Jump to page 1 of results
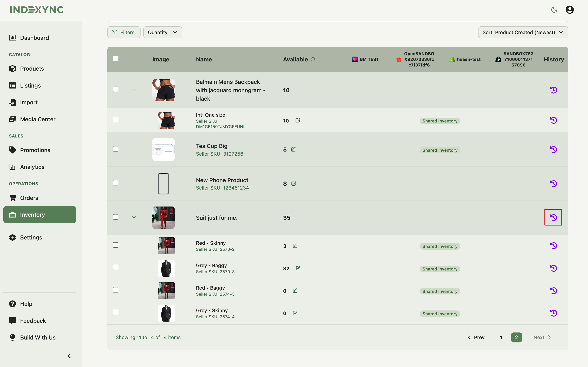This screenshot has height=367, width=588. 501,337
